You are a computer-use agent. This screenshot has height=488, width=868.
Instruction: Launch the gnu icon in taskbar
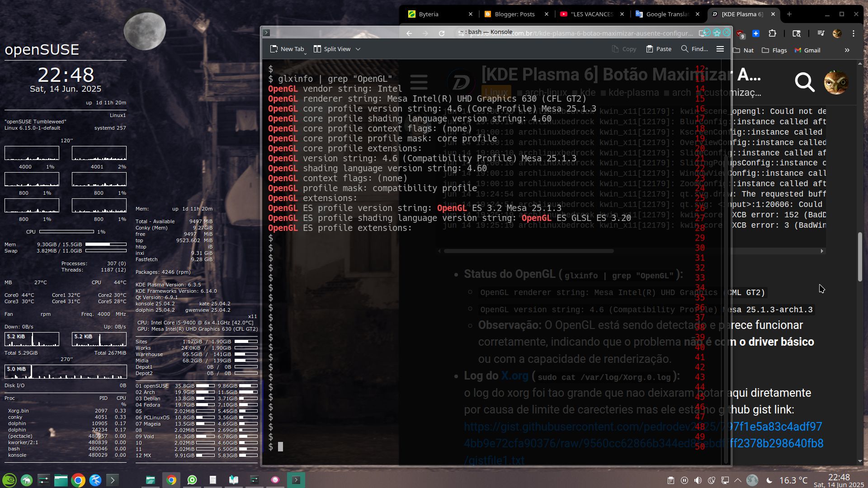[27, 480]
